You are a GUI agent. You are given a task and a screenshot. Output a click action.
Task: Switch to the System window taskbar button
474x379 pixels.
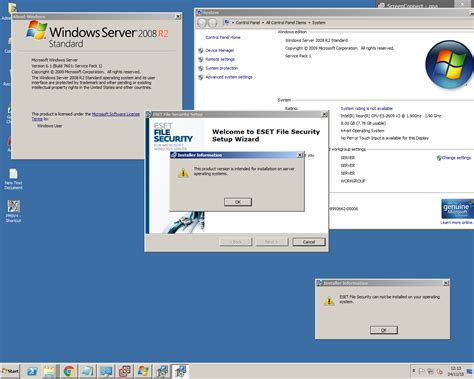[106, 371]
